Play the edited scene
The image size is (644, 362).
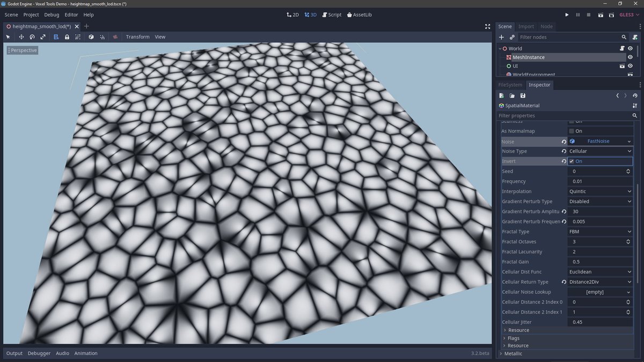coord(601,15)
